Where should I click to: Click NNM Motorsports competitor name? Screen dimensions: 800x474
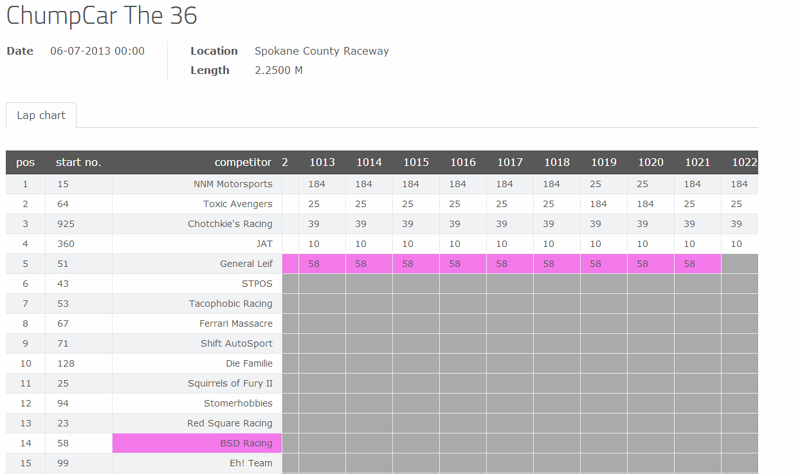pos(233,184)
